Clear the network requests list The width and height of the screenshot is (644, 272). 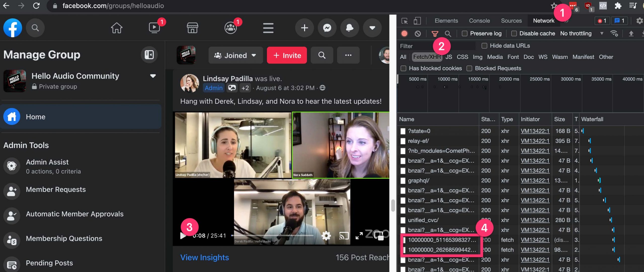[418, 33]
